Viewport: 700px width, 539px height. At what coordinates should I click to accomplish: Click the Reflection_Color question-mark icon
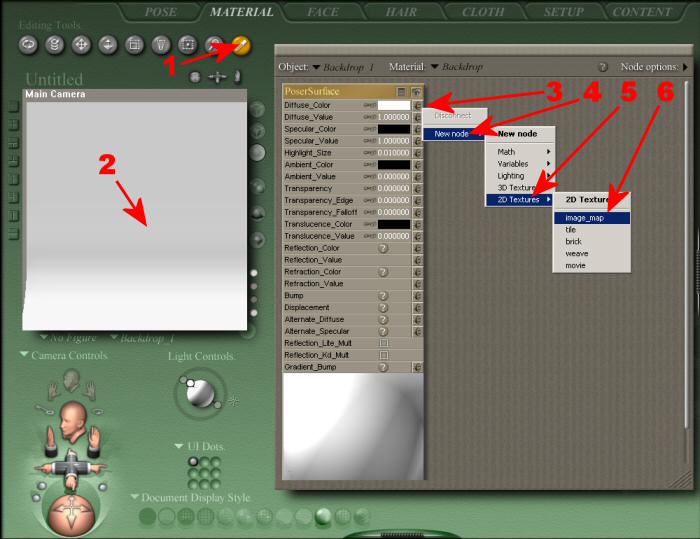383,248
